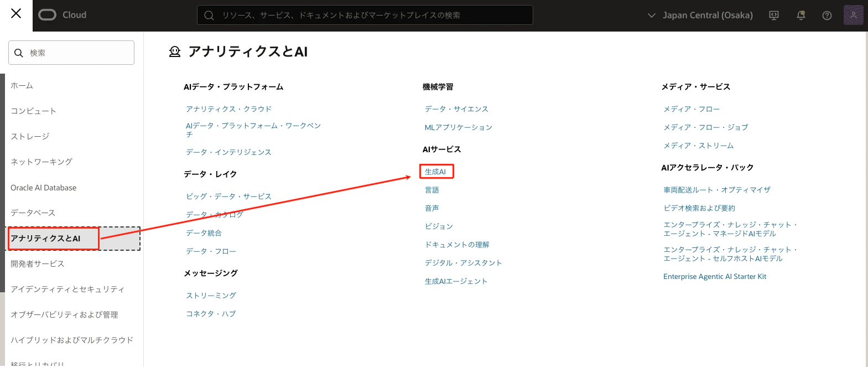Open 車両配送ルート・オプティマイザ link
The width and height of the screenshot is (868, 367).
point(717,190)
